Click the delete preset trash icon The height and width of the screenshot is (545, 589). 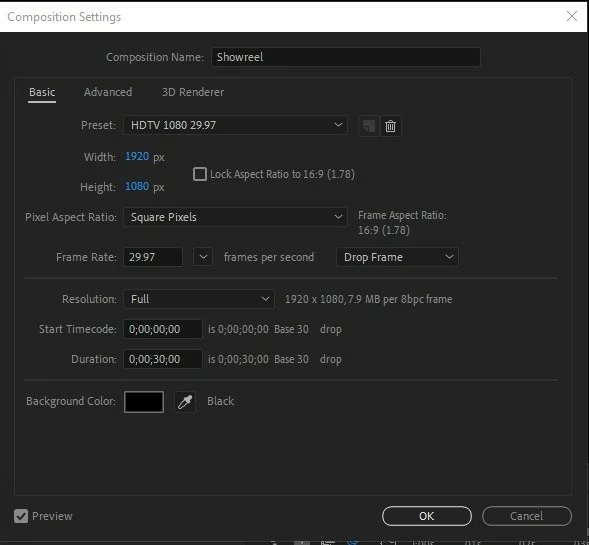tap(390, 126)
